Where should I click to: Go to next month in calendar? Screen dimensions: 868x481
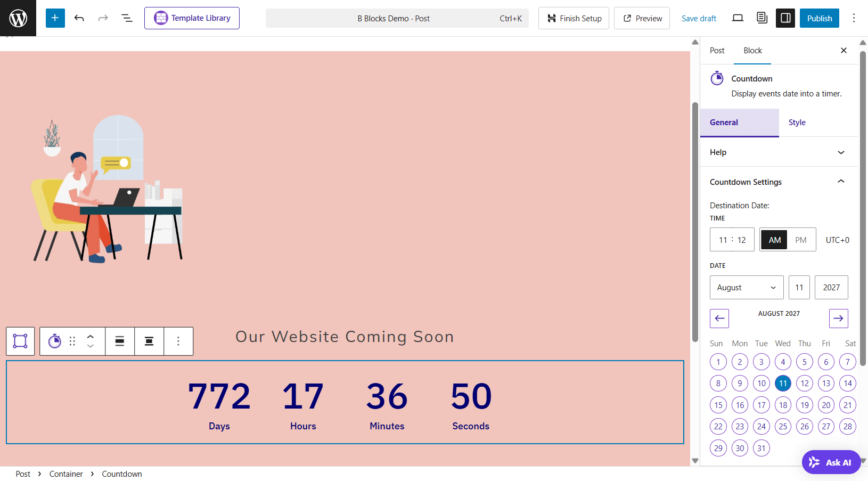point(838,319)
